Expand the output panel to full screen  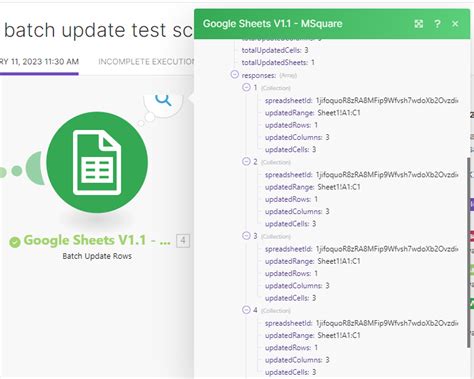click(x=419, y=24)
